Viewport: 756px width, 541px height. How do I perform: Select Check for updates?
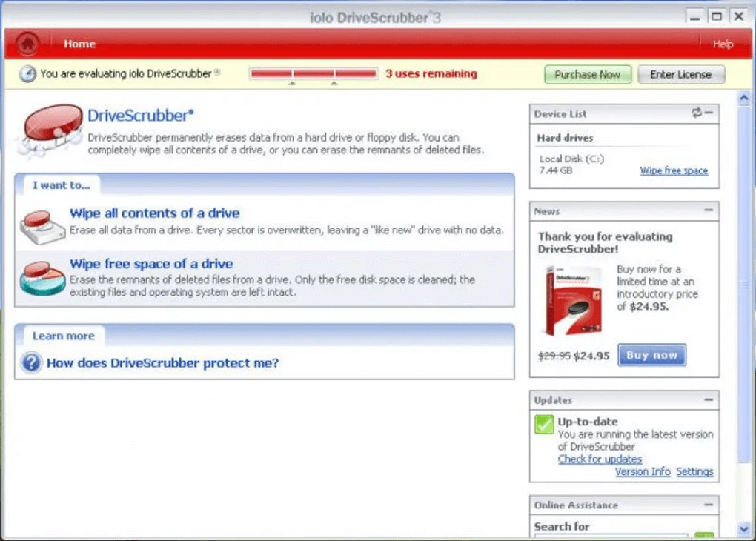pos(599,459)
